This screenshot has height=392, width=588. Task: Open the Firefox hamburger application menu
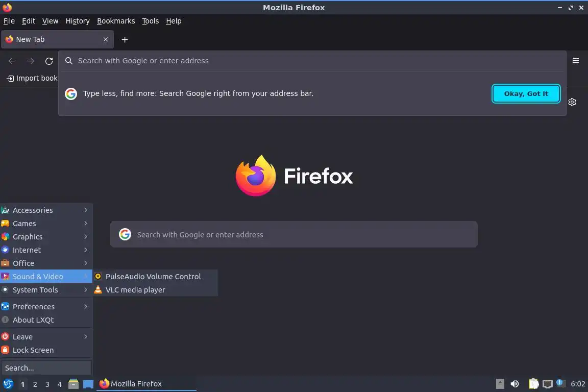point(576,61)
